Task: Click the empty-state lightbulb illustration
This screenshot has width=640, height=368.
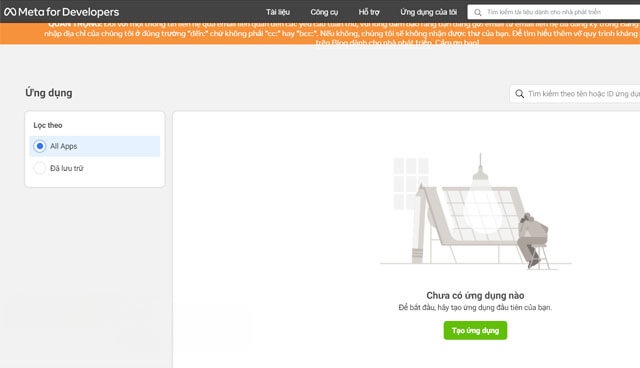Action: [475, 211]
